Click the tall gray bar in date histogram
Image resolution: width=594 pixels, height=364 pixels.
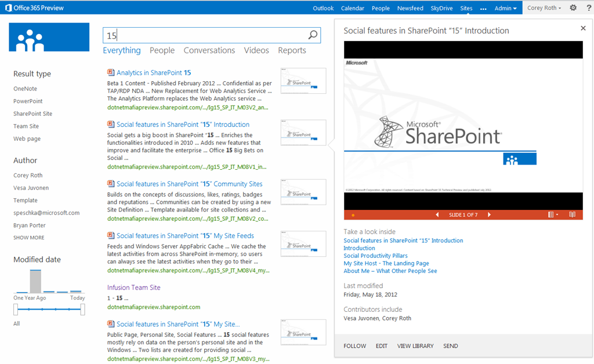click(x=35, y=281)
